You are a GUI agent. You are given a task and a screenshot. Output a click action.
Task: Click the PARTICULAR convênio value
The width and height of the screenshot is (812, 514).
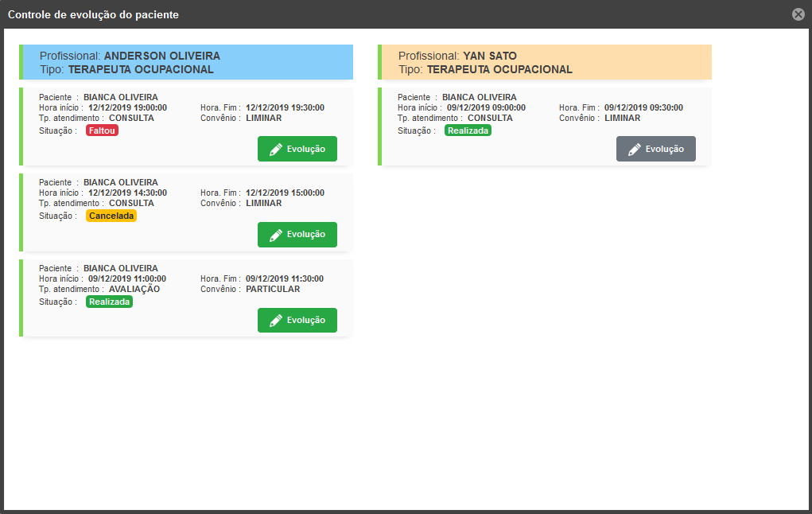273,289
